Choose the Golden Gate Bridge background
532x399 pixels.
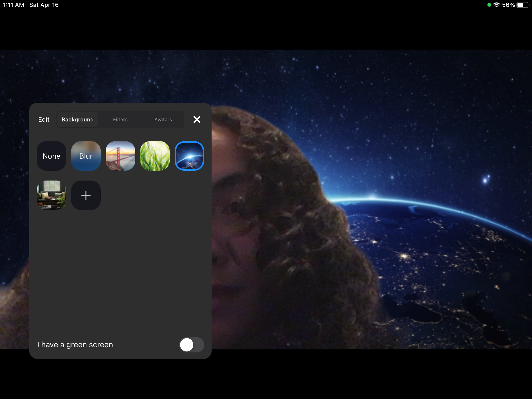(120, 156)
